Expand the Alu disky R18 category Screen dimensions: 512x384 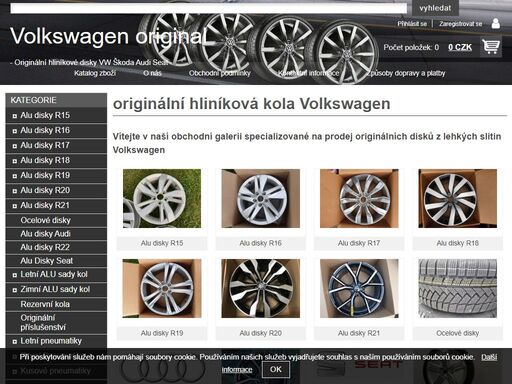15,161
